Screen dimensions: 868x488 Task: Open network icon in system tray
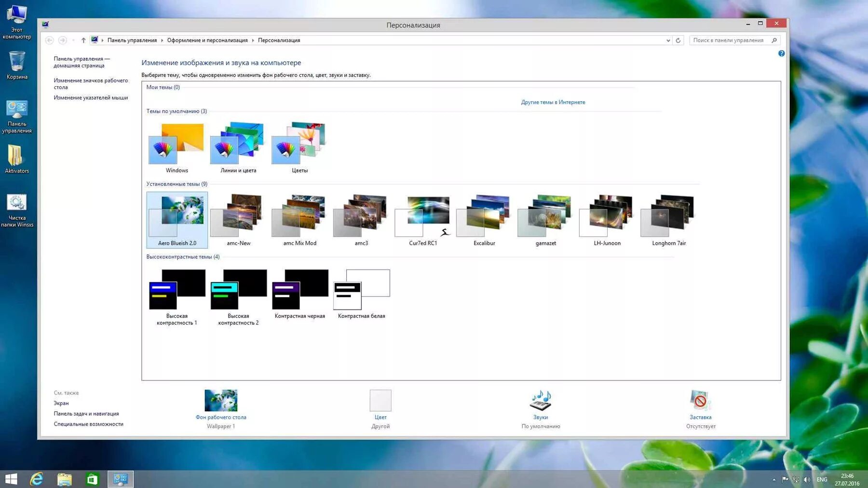point(796,479)
